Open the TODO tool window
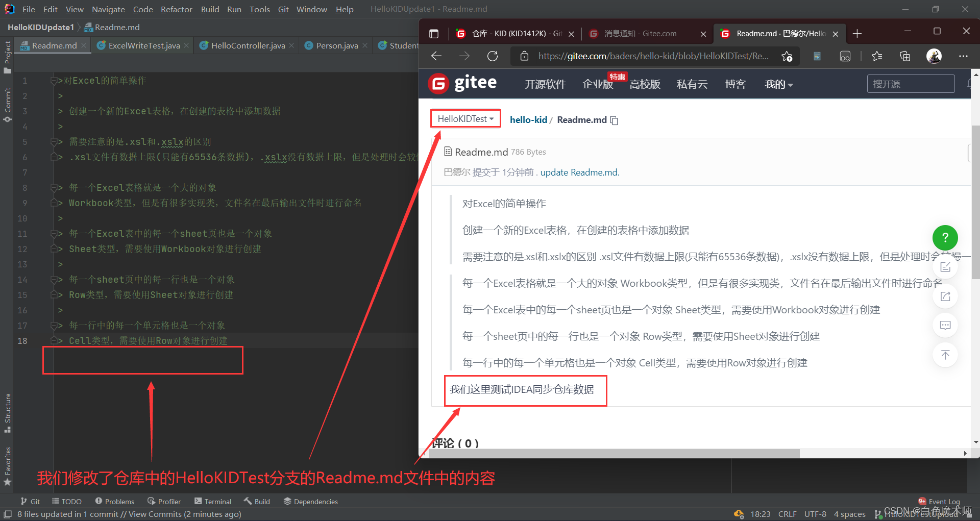This screenshot has height=521, width=980. click(x=67, y=502)
